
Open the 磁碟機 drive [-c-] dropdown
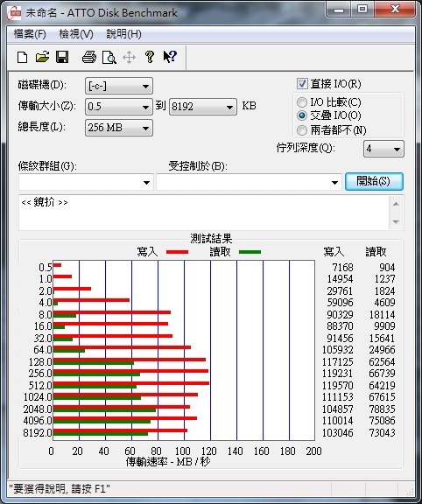[x=119, y=86]
